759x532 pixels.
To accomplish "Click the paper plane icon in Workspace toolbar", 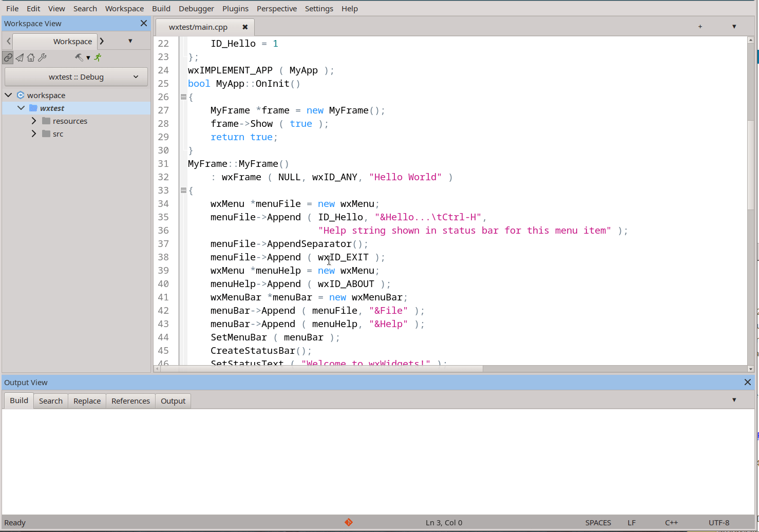I will pos(20,58).
